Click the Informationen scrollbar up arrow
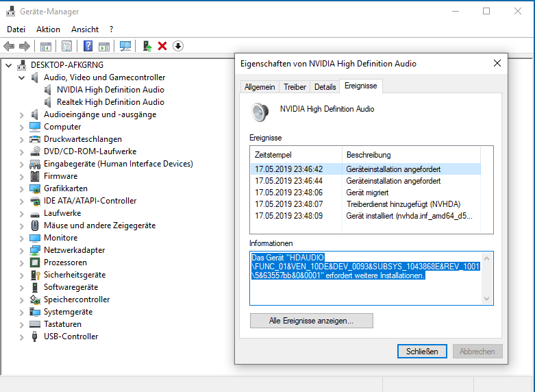 click(487, 258)
